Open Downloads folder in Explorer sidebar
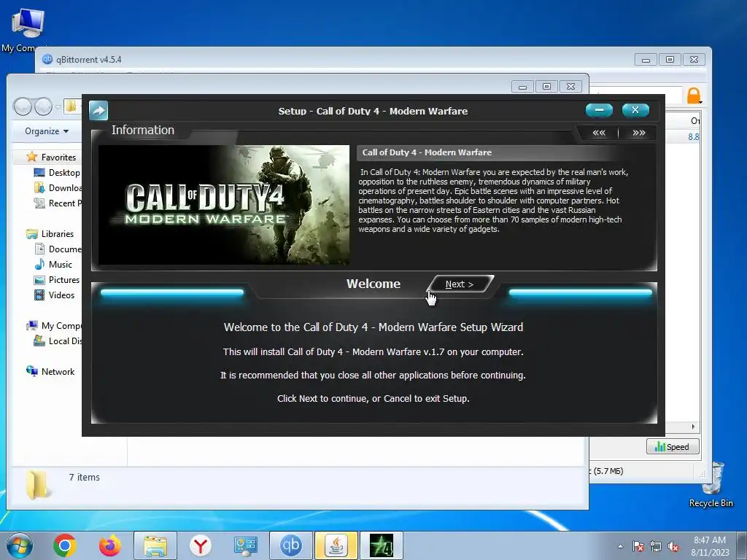This screenshot has height=560, width=747. click(57, 187)
